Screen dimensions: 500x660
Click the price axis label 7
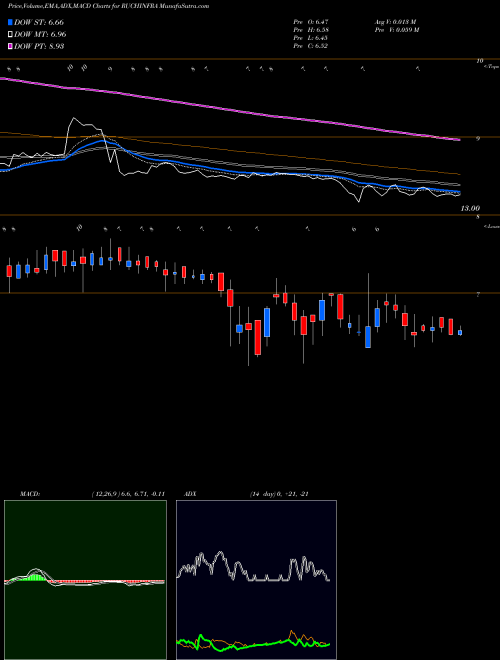tap(478, 295)
